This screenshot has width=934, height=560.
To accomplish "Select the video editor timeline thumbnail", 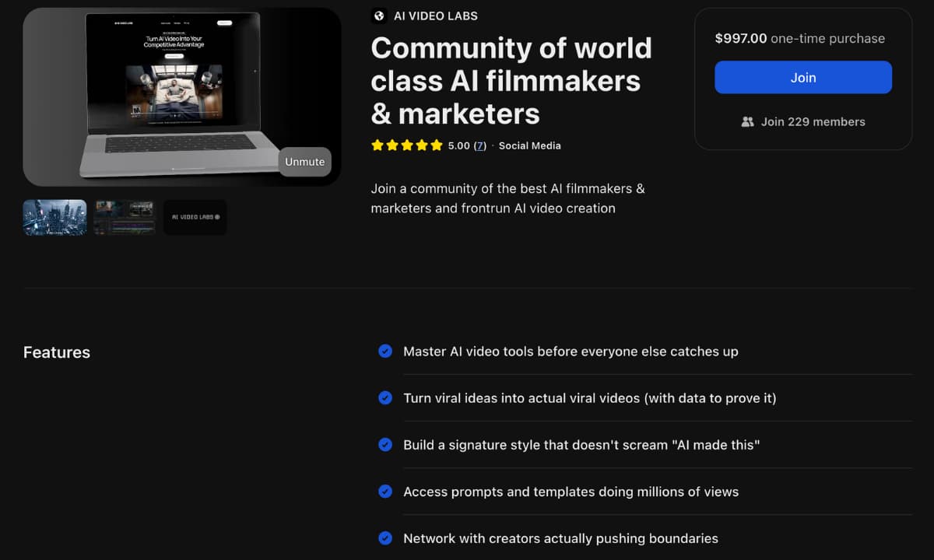I will pyautogui.click(x=125, y=217).
